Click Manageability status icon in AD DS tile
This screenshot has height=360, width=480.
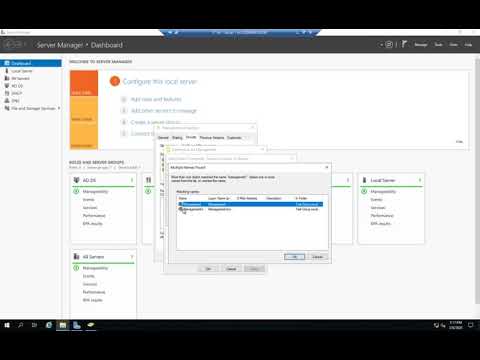[76, 191]
